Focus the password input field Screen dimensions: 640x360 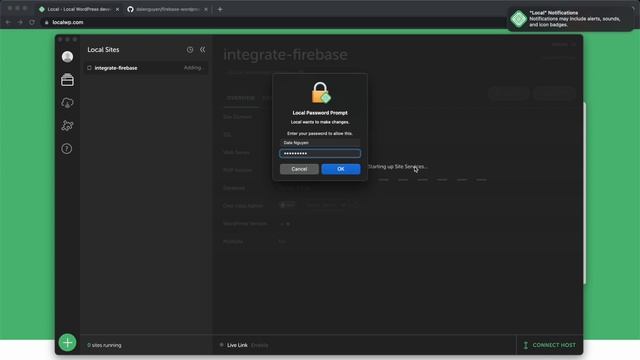(320, 153)
